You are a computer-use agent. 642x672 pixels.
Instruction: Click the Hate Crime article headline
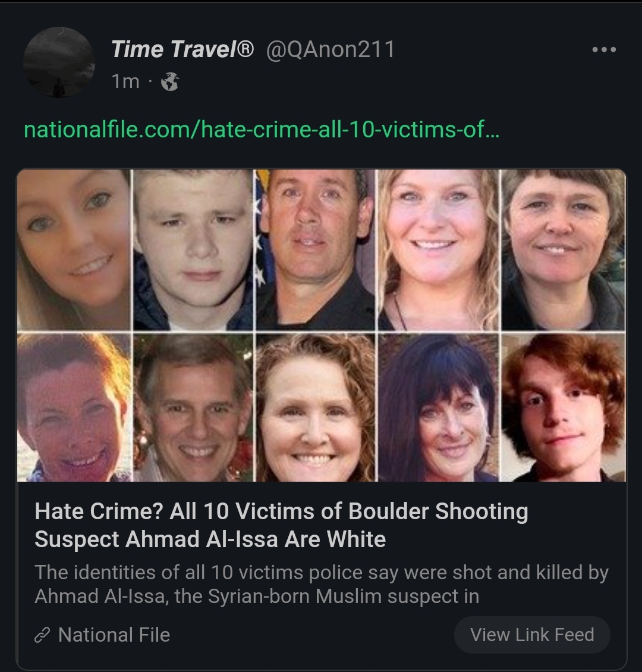click(x=281, y=525)
